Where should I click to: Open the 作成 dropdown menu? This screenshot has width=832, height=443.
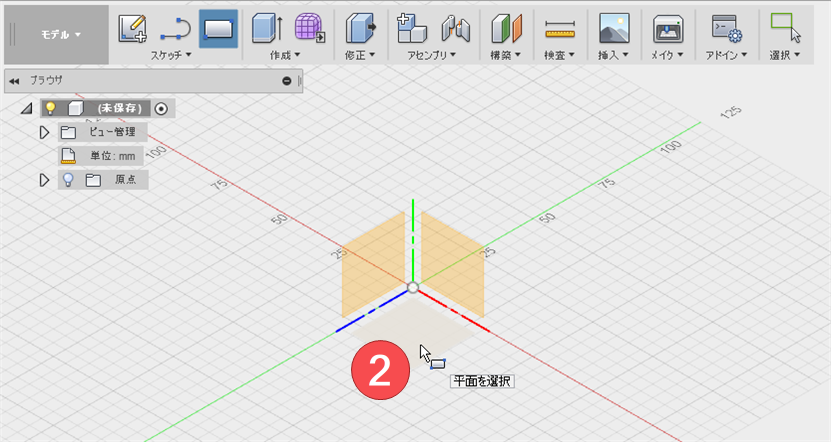(x=285, y=55)
